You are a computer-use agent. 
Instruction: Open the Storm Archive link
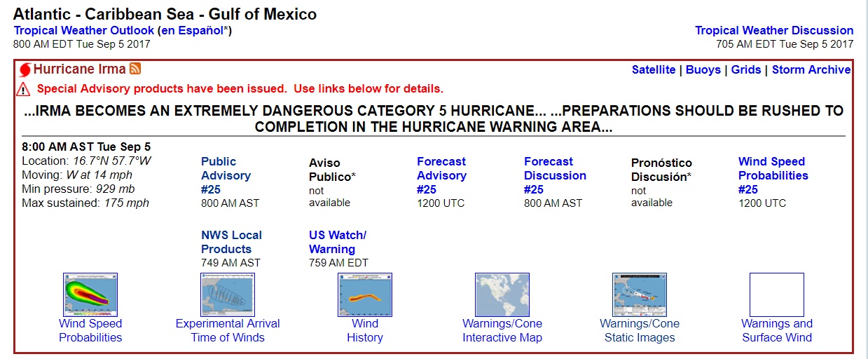point(811,70)
